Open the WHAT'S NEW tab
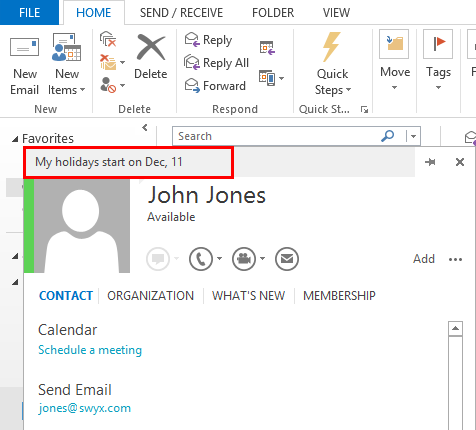This screenshot has height=430, width=476. pyautogui.click(x=249, y=296)
